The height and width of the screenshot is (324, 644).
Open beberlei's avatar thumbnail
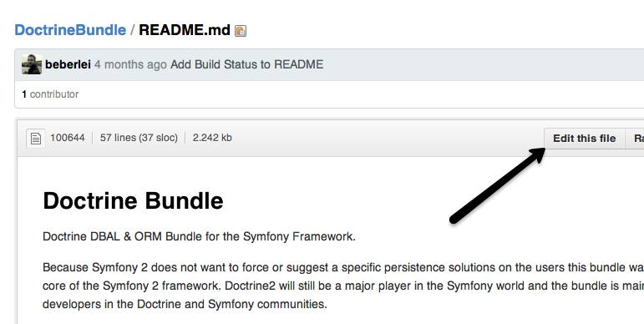pyautogui.click(x=32, y=64)
